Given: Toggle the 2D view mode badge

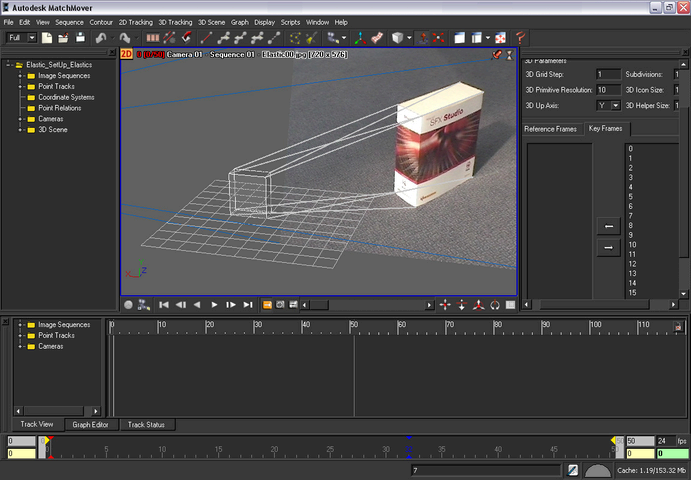Looking at the screenshot, I should pyautogui.click(x=126, y=54).
